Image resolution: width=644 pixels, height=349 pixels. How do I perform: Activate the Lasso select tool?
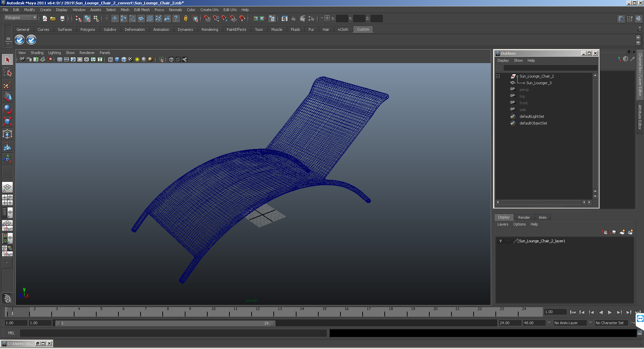coord(7,72)
